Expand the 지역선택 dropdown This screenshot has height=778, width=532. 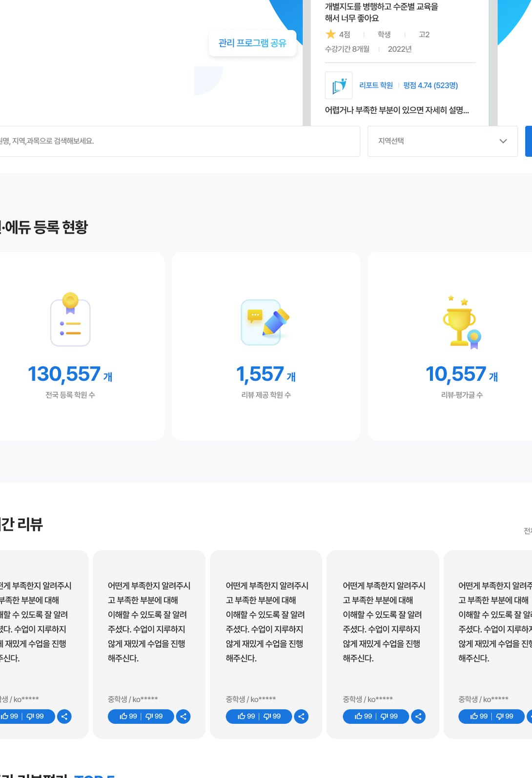click(x=442, y=141)
